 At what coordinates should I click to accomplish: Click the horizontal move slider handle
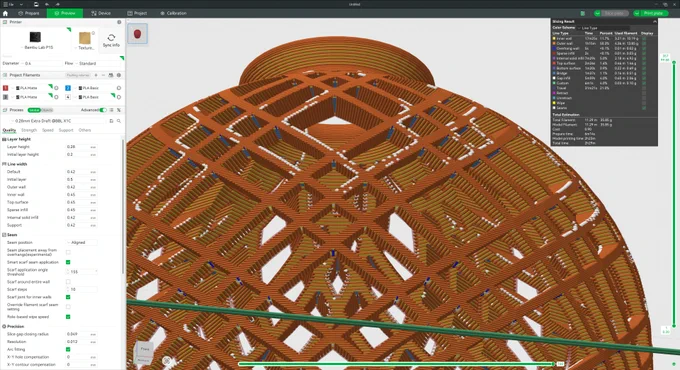coord(553,364)
